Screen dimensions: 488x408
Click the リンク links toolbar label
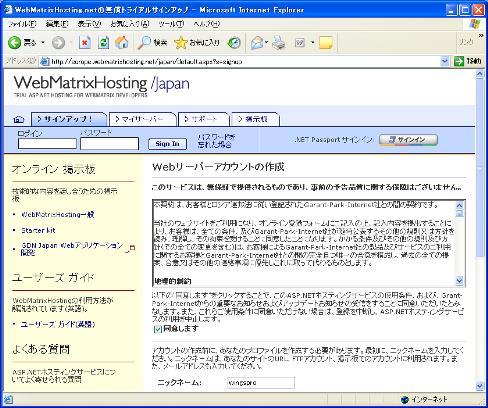[x=466, y=42]
